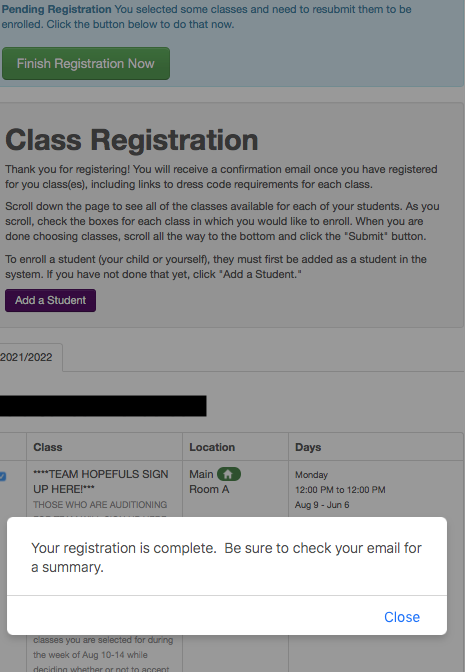Close the registration complete dialog
This screenshot has width=465, height=672.
point(402,617)
